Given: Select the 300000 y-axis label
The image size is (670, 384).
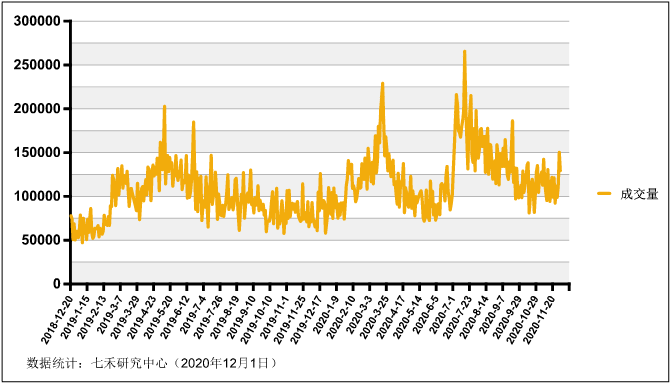Looking at the screenshot, I should tap(37, 21).
